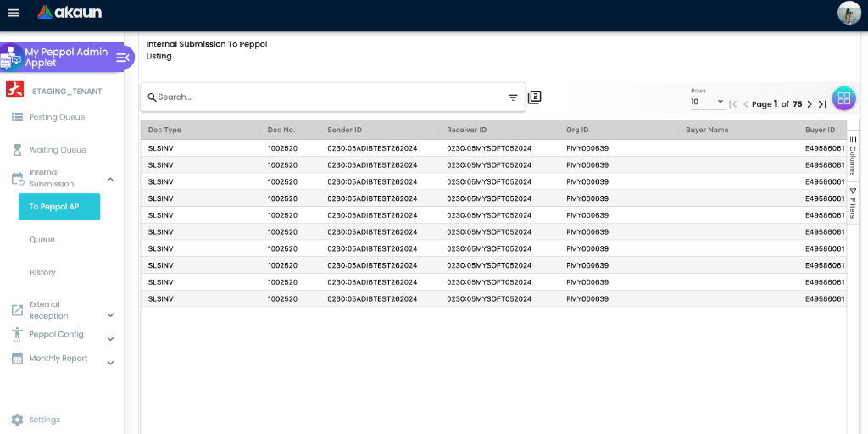
Task: Click the akaun logo
Action: pyautogui.click(x=70, y=12)
